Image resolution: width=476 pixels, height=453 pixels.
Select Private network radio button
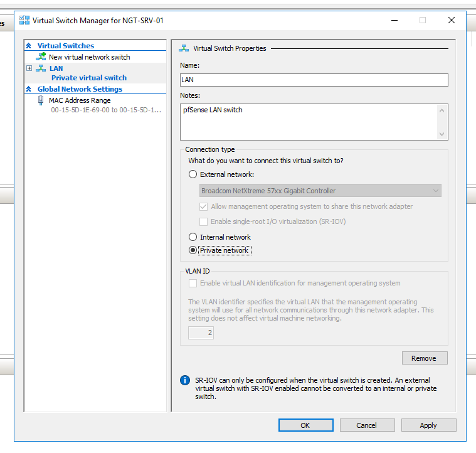pyautogui.click(x=193, y=250)
